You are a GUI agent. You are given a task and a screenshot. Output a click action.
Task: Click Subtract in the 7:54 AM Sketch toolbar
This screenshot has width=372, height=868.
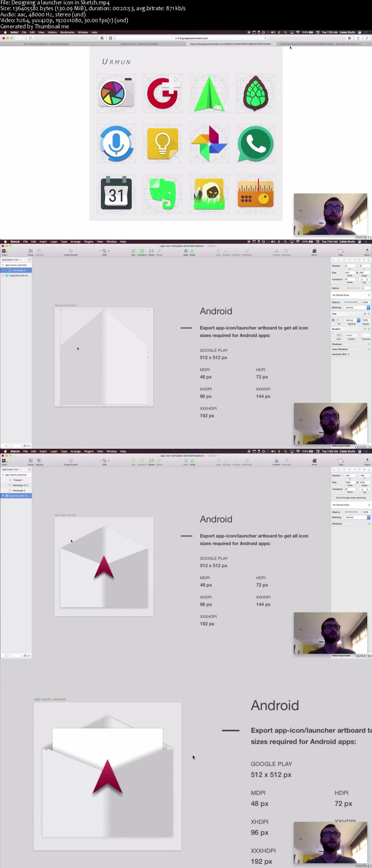pos(226,252)
